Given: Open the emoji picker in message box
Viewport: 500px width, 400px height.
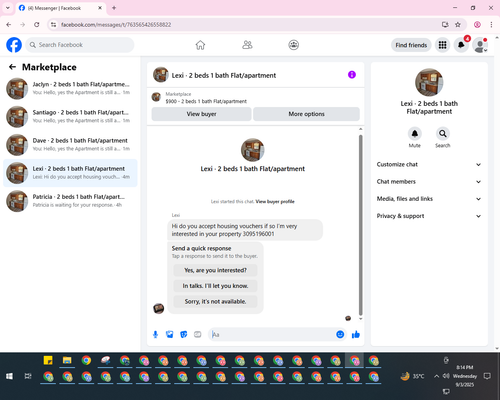Looking at the screenshot, I should pos(340,334).
